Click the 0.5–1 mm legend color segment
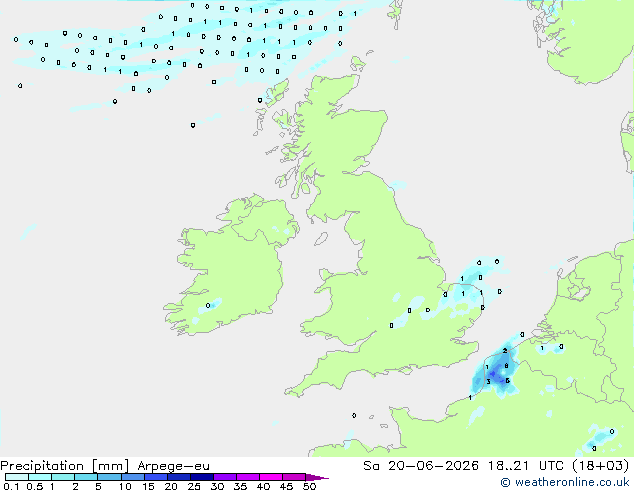 tap(40, 477)
